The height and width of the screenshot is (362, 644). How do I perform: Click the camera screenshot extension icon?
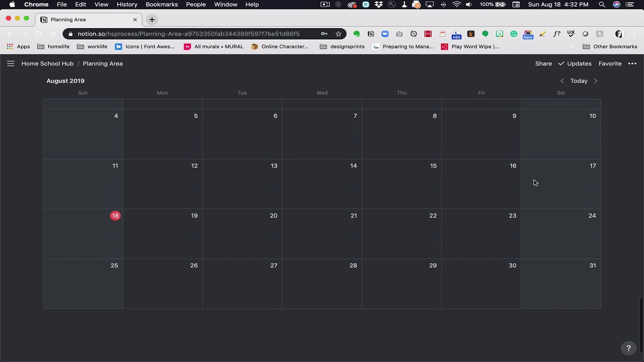[x=399, y=34]
